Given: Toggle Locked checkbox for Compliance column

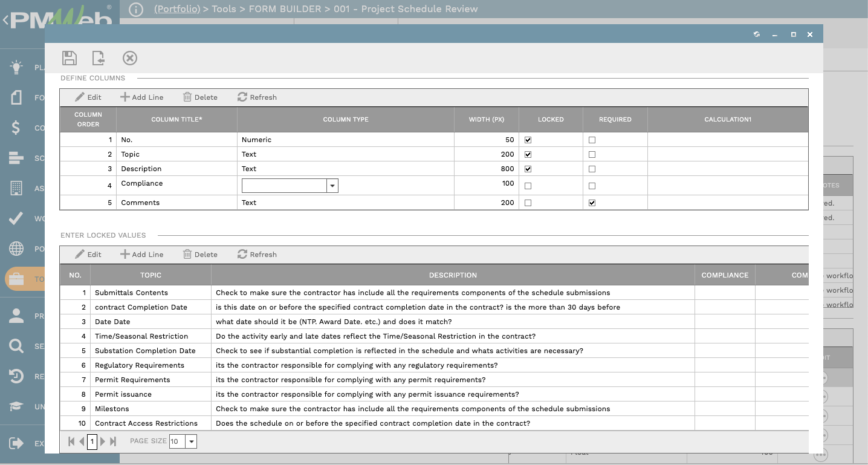Looking at the screenshot, I should [x=528, y=186].
